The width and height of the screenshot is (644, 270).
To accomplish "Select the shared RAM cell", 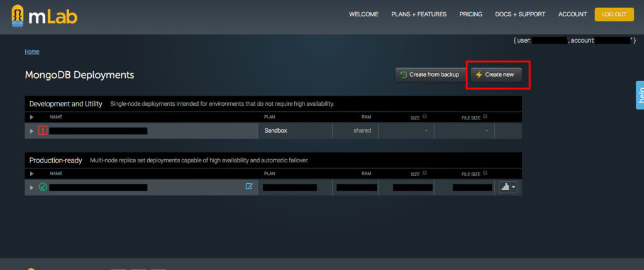I will coord(355,131).
